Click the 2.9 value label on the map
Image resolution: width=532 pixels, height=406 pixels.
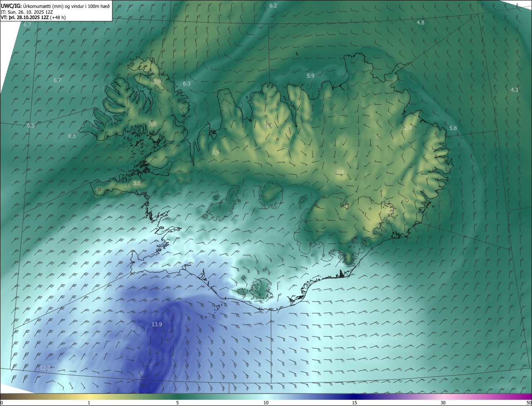click(215, 152)
